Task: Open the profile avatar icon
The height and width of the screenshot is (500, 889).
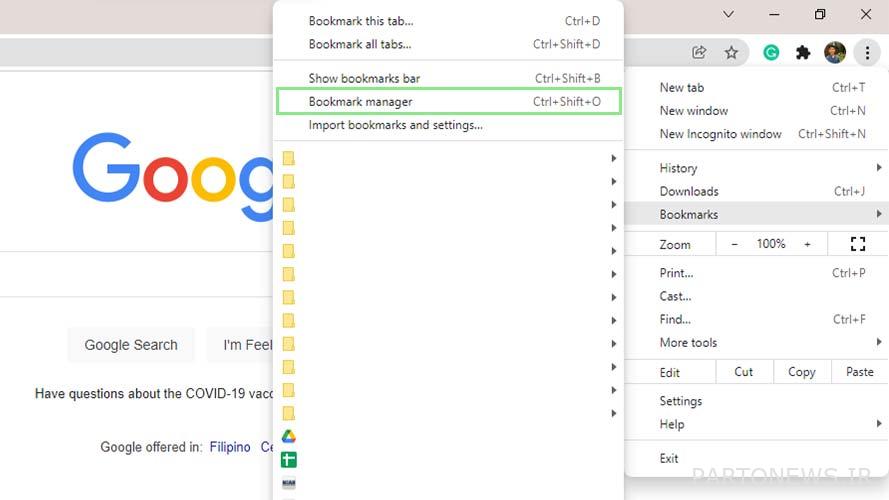Action: click(x=835, y=53)
